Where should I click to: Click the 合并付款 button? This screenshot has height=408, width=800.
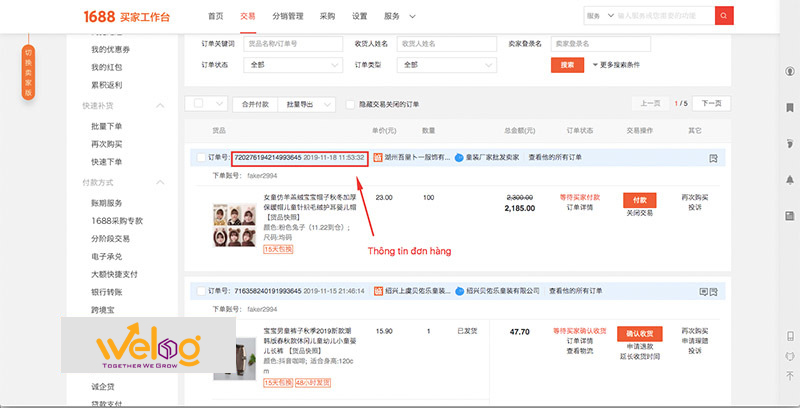pos(255,104)
